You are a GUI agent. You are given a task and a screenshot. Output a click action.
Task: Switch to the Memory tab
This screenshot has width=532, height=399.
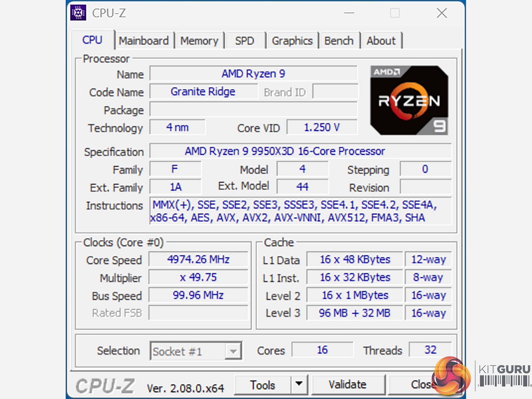(x=199, y=41)
